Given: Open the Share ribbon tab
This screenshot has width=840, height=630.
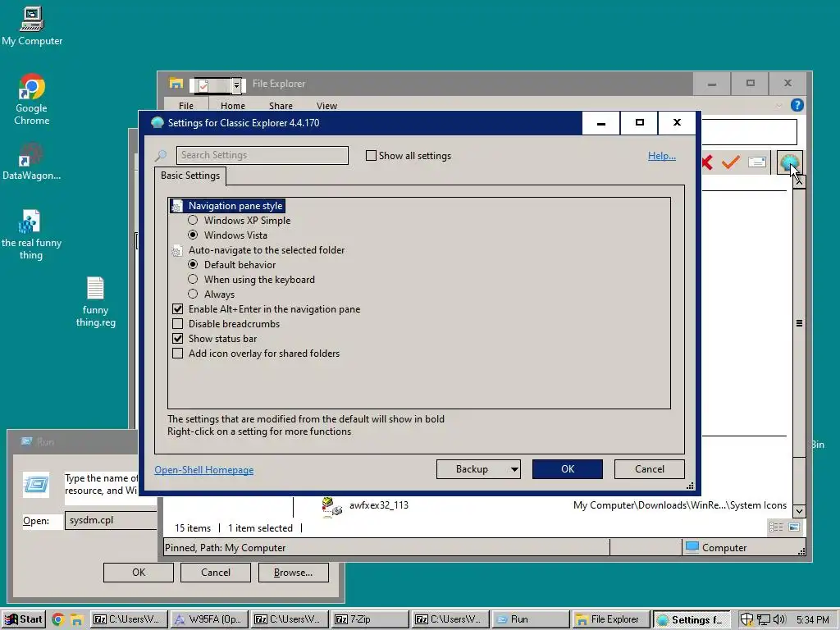Looking at the screenshot, I should point(281,106).
